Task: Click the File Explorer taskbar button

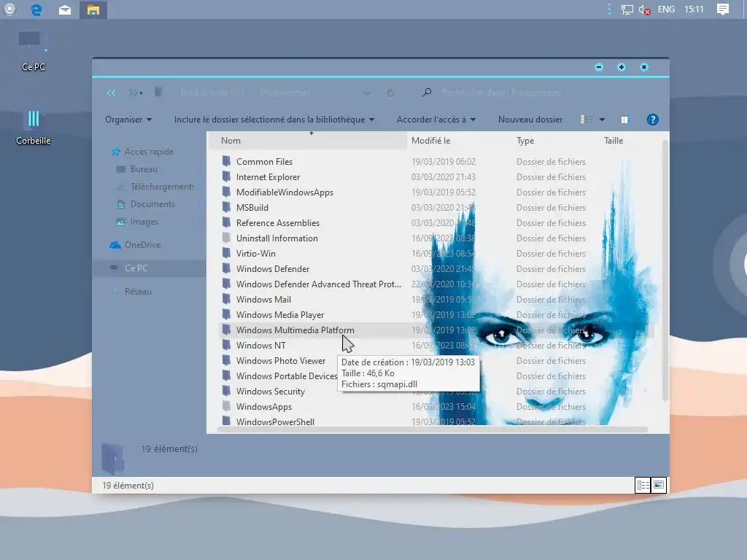Action: point(93,9)
